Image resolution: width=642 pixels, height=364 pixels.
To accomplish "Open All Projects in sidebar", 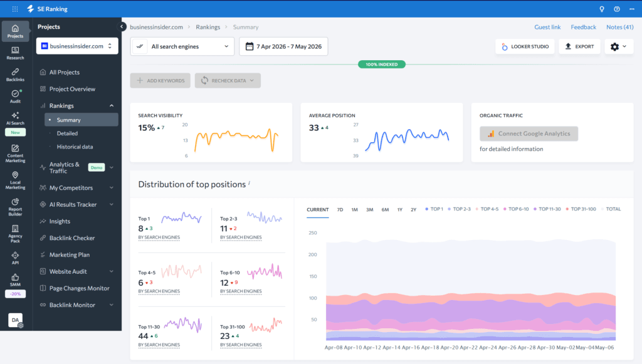I will 65,73.
